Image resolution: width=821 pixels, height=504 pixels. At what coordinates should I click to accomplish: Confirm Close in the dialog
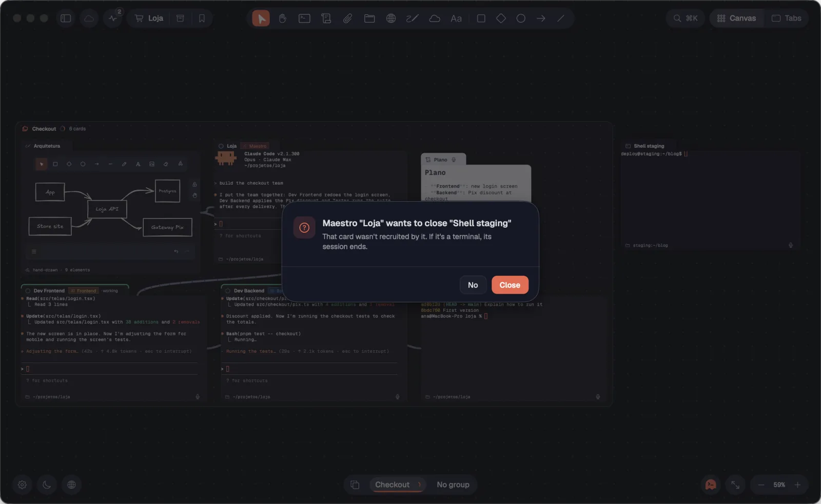point(510,285)
